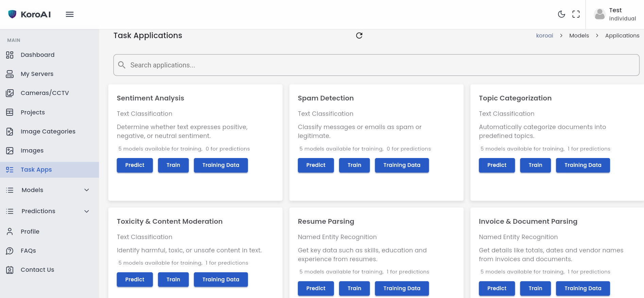This screenshot has width=644, height=298.
Task: Click the hamburger menu icon
Action: (70, 14)
